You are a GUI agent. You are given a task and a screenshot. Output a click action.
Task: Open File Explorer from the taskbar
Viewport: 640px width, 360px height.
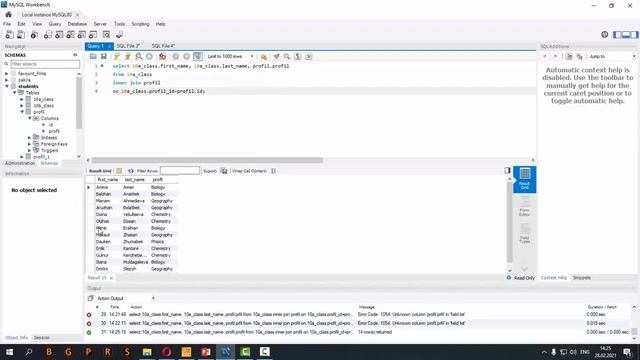click(147, 352)
